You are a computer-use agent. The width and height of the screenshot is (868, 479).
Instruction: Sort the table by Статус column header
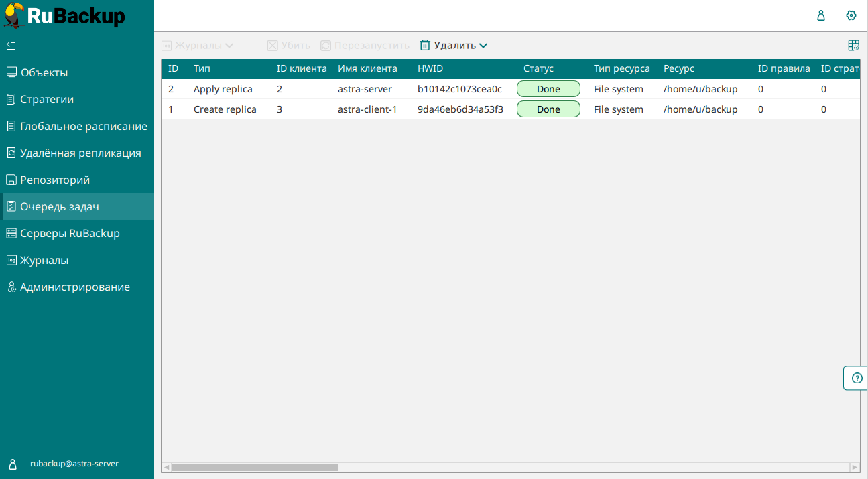(538, 68)
